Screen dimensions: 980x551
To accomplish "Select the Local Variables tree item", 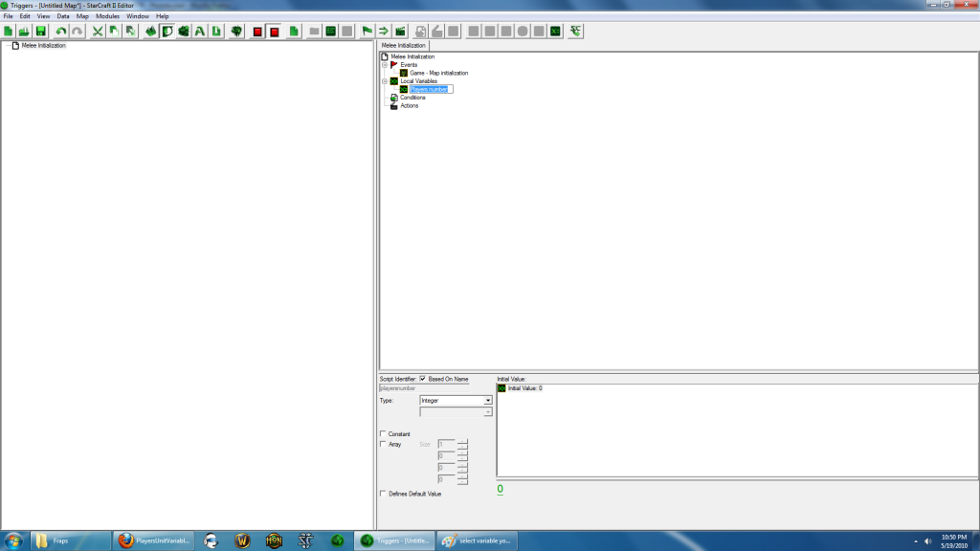I will click(x=419, y=81).
